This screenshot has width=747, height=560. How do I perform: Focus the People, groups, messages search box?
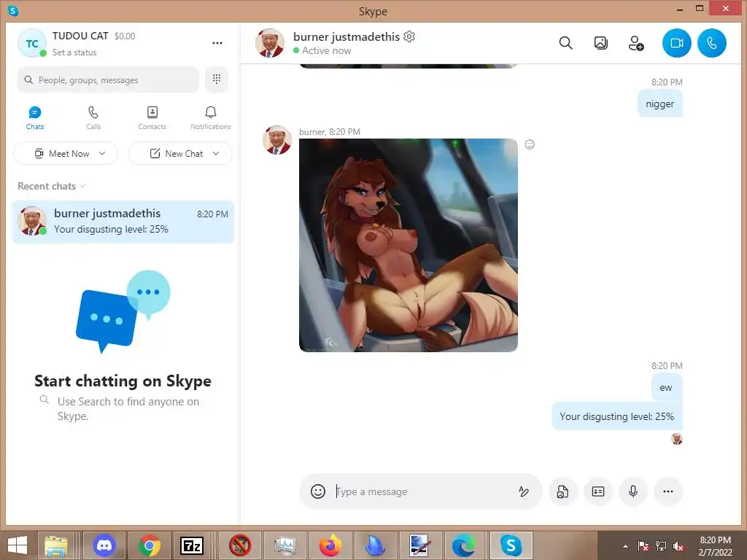click(x=108, y=79)
